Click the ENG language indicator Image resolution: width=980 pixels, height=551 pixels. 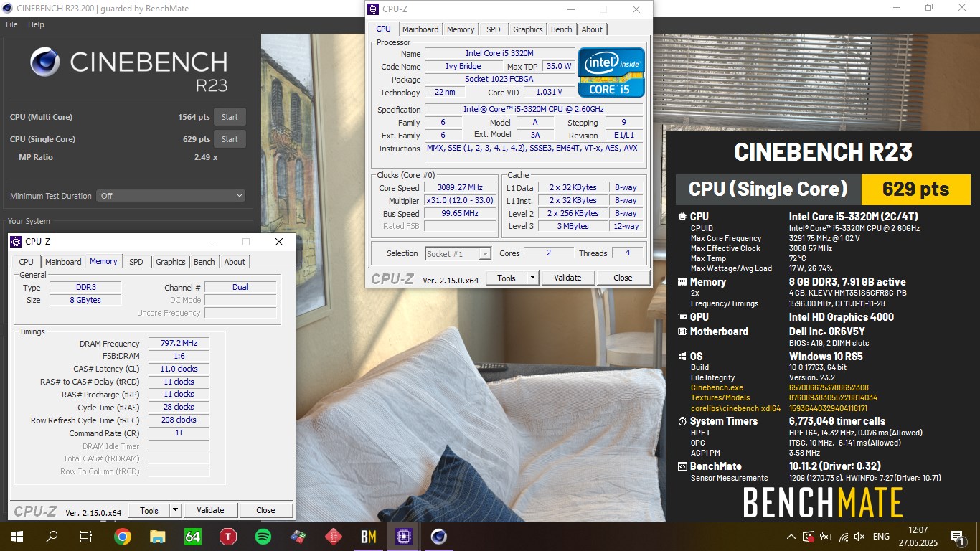click(x=881, y=537)
